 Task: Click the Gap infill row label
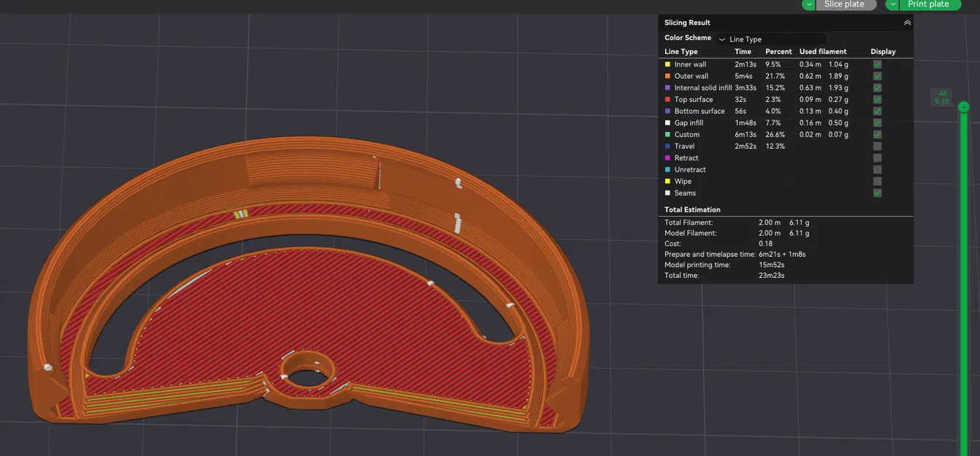click(689, 123)
